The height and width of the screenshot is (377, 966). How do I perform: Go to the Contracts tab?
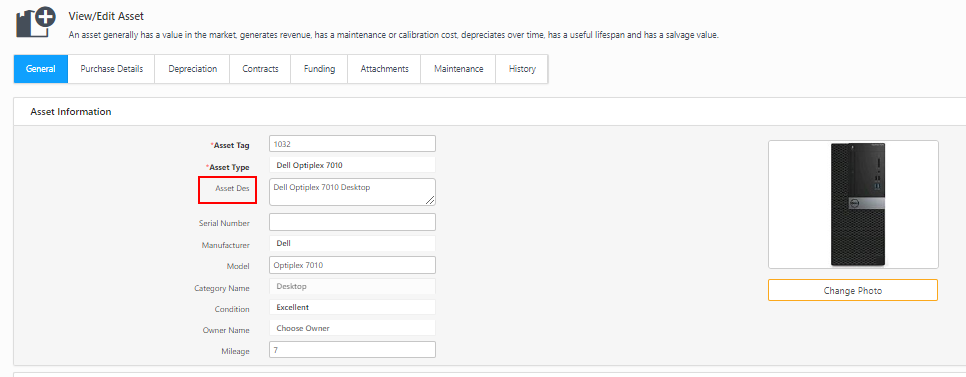[261, 69]
